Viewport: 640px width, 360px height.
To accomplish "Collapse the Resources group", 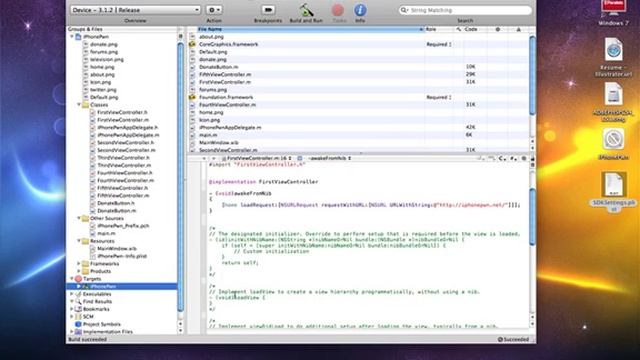I will coord(79,241).
